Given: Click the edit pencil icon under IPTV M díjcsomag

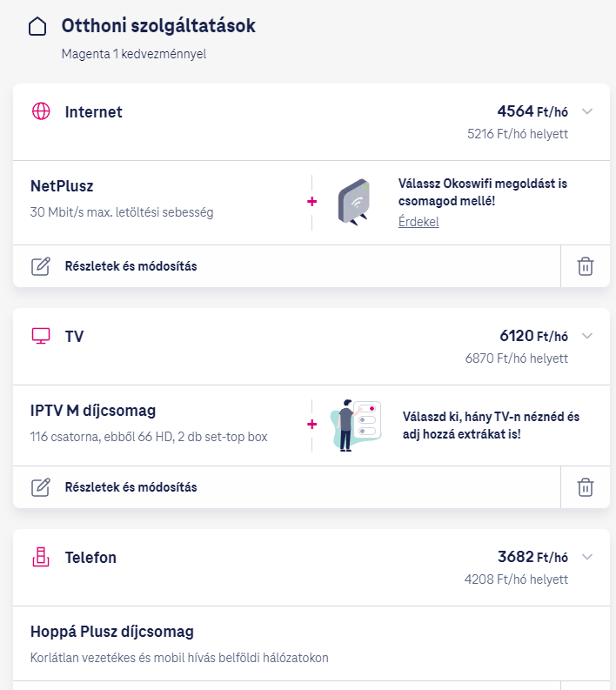Looking at the screenshot, I should pos(41,487).
